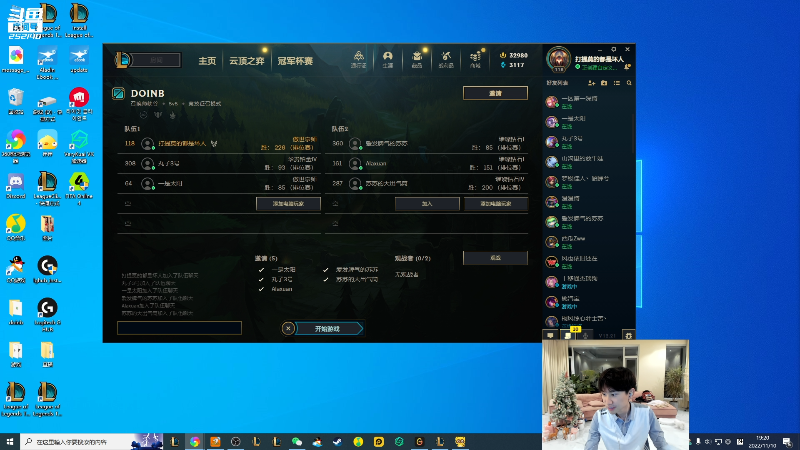
Task: Open WeChat green icon in taskbar
Action: [297, 441]
